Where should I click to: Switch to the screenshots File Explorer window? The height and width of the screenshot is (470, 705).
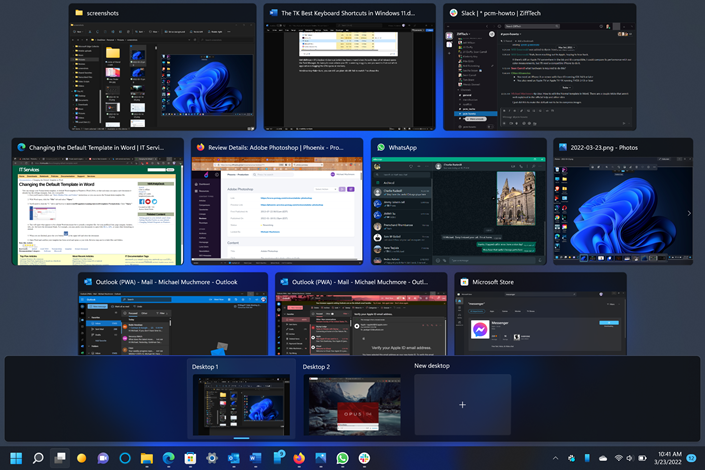pos(162,67)
